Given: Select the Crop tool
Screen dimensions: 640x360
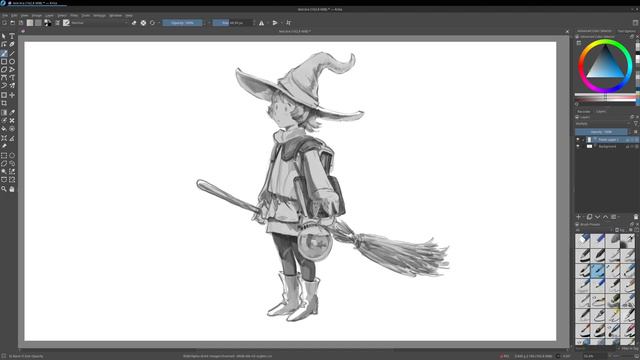Looking at the screenshot, I should [x=4, y=103].
